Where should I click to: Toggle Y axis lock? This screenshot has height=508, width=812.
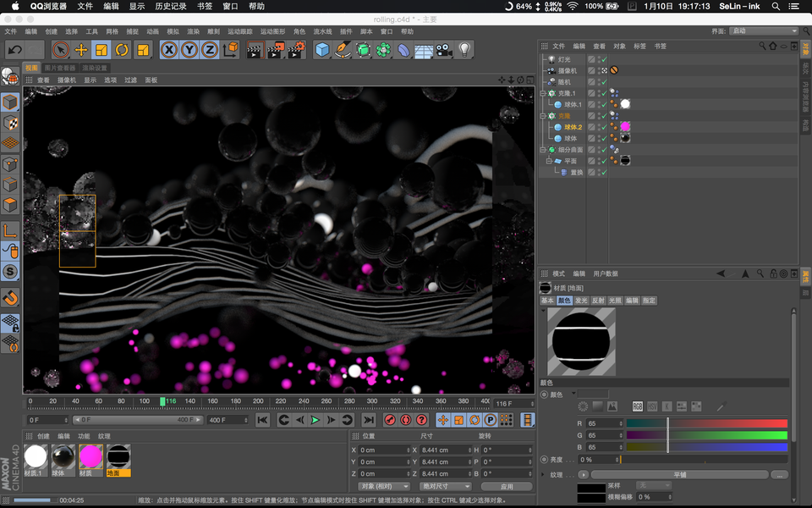point(189,50)
